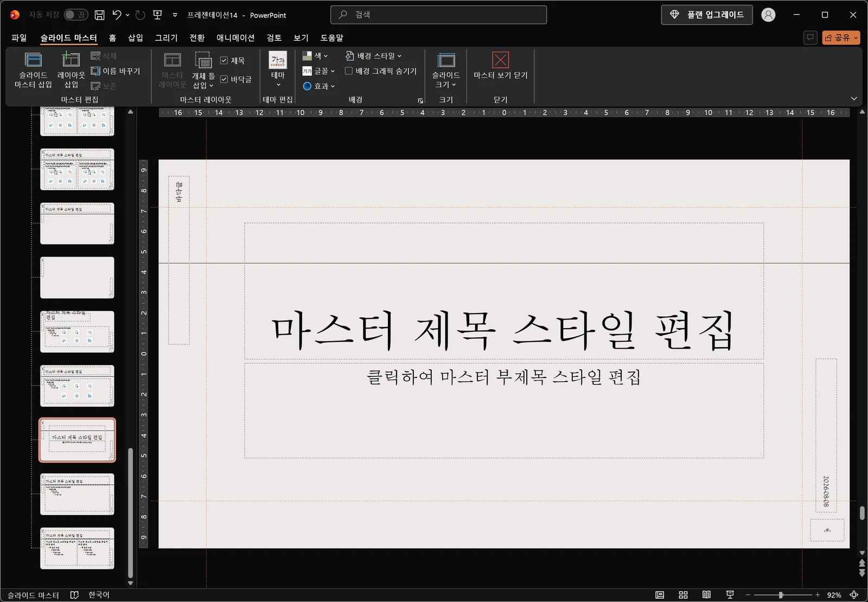Click accessibility check icon in status bar
868x602 pixels.
point(75,595)
